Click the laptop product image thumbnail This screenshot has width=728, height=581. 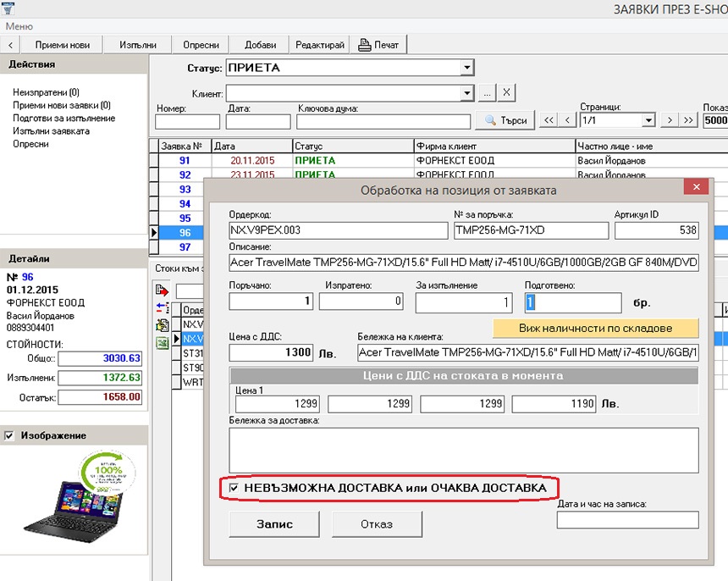(x=80, y=497)
